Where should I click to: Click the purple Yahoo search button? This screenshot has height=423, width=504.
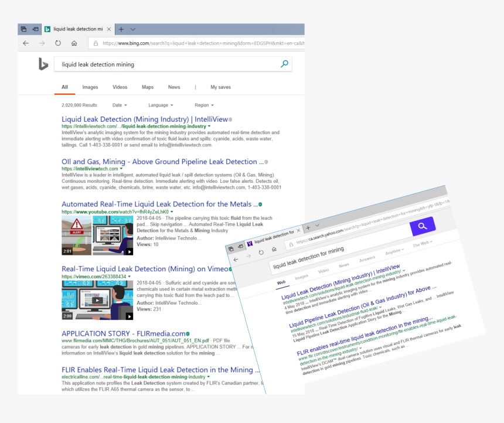(x=423, y=226)
